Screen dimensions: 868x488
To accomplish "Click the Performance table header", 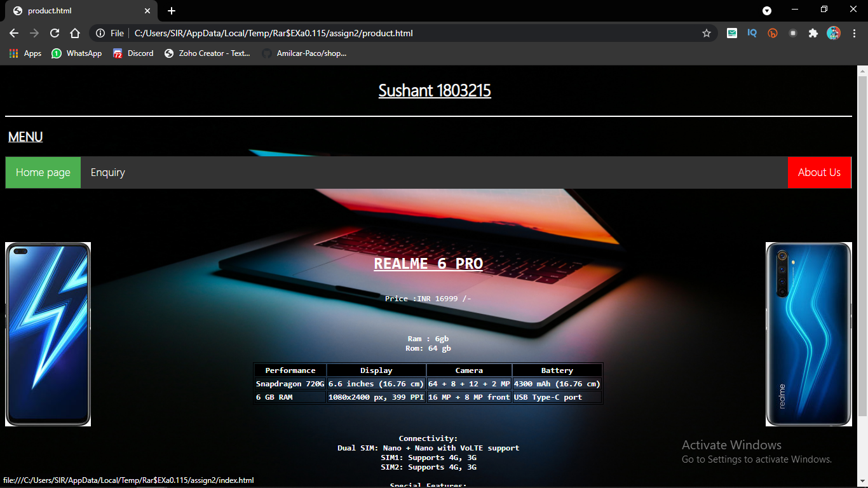I will [290, 370].
